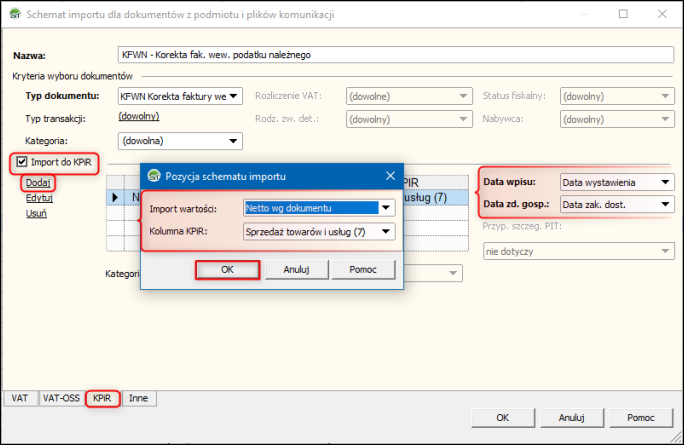
Task: Click the Usuń link
Action: click(36, 213)
